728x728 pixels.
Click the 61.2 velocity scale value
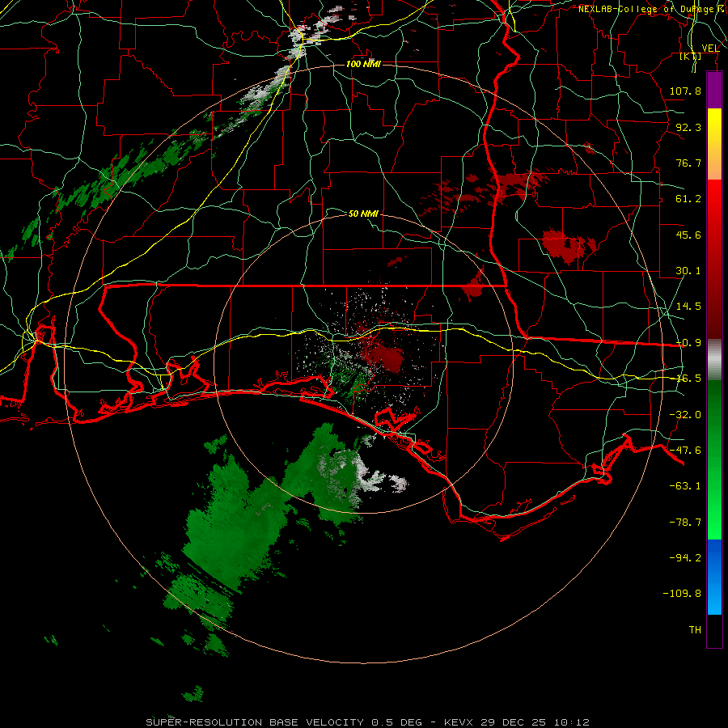[x=688, y=199]
